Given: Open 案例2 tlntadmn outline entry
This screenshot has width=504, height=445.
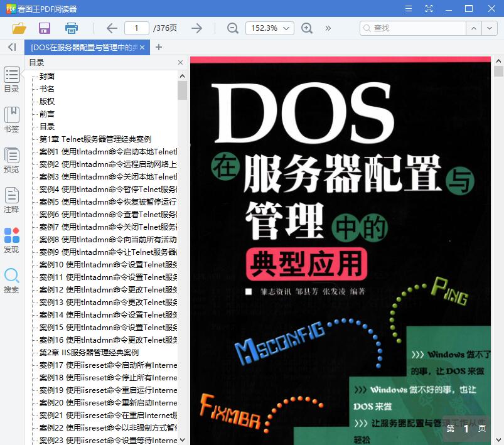Looking at the screenshot, I should (x=108, y=164).
